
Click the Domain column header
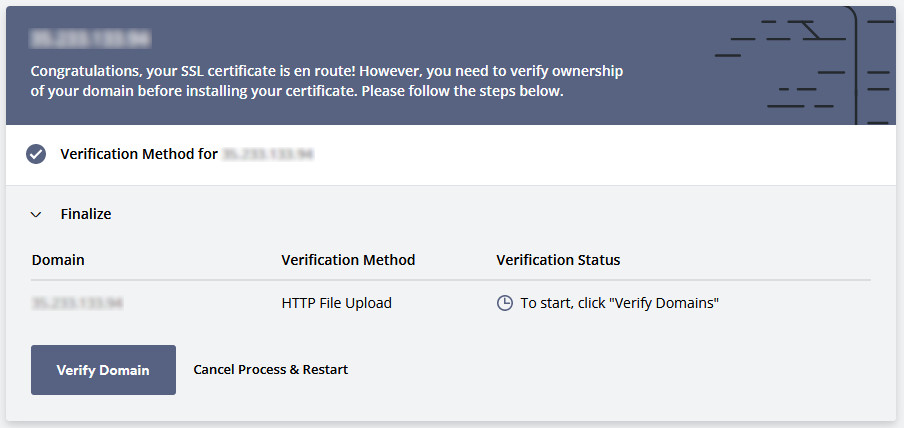(58, 260)
